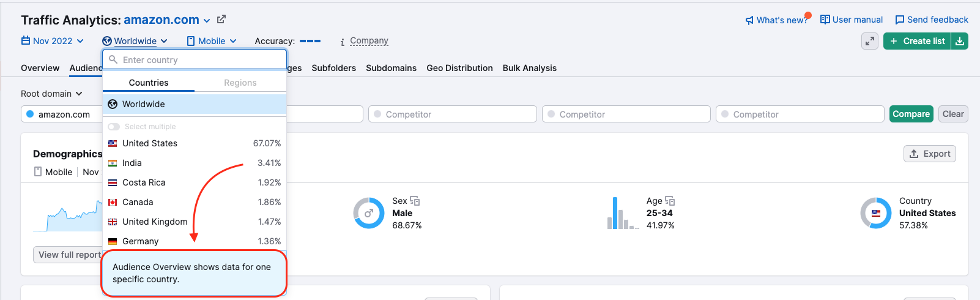This screenshot has height=300, width=980.
Task: Click the View full report button
Action: [68, 255]
